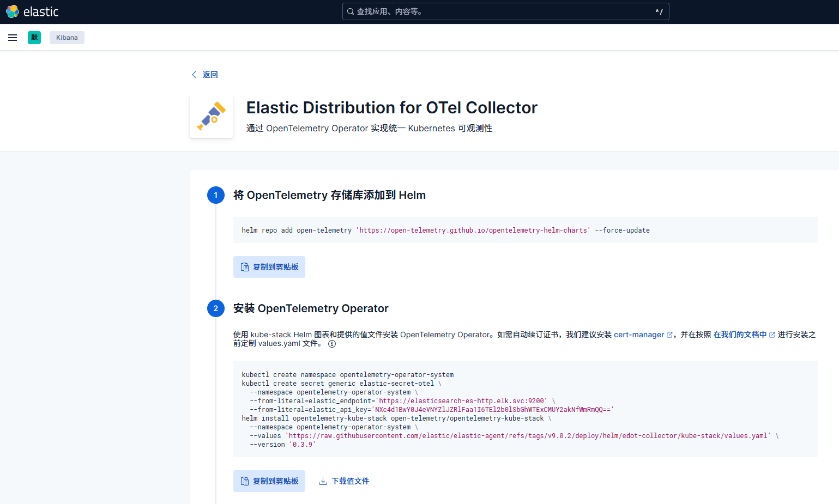The height and width of the screenshot is (504, 839).
Task: Click the external-link icon beside cert-manager
Action: pos(669,335)
